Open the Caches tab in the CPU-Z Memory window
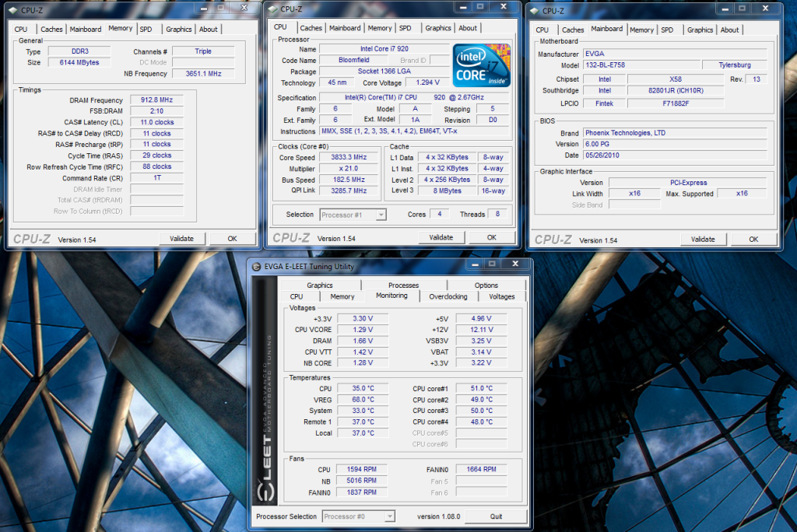This screenshot has width=797, height=532. 51,30
